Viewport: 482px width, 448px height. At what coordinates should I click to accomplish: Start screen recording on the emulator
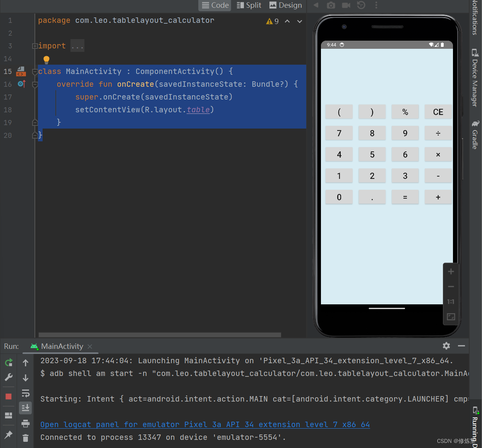coord(346,5)
